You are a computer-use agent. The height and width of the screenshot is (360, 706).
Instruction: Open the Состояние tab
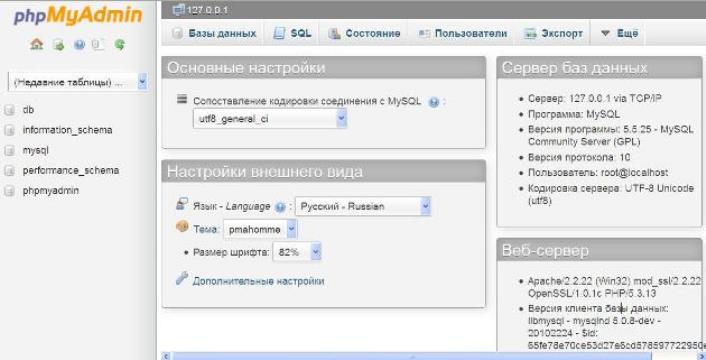364,33
